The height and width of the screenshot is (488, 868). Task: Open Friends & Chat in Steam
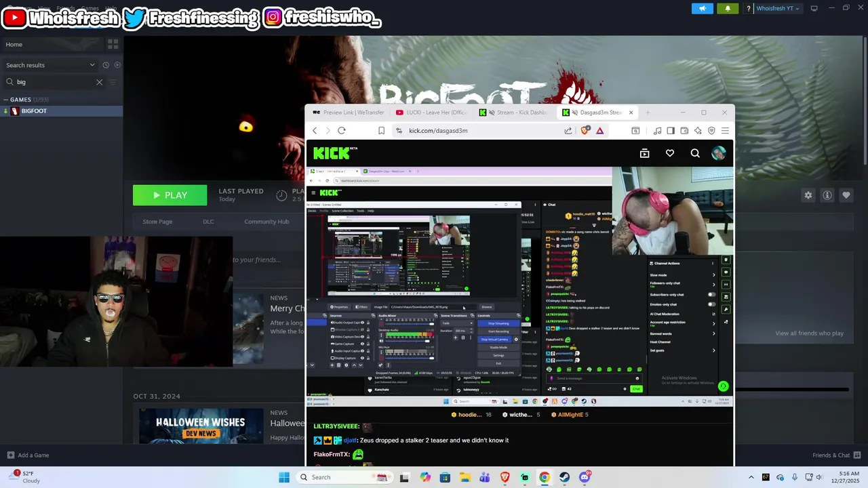(836, 455)
